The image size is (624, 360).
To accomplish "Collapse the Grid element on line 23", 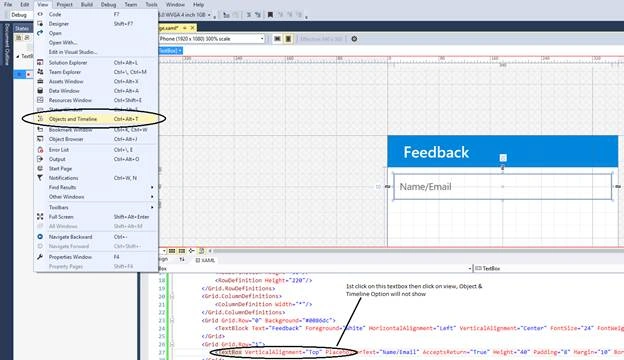I will tap(172, 320).
